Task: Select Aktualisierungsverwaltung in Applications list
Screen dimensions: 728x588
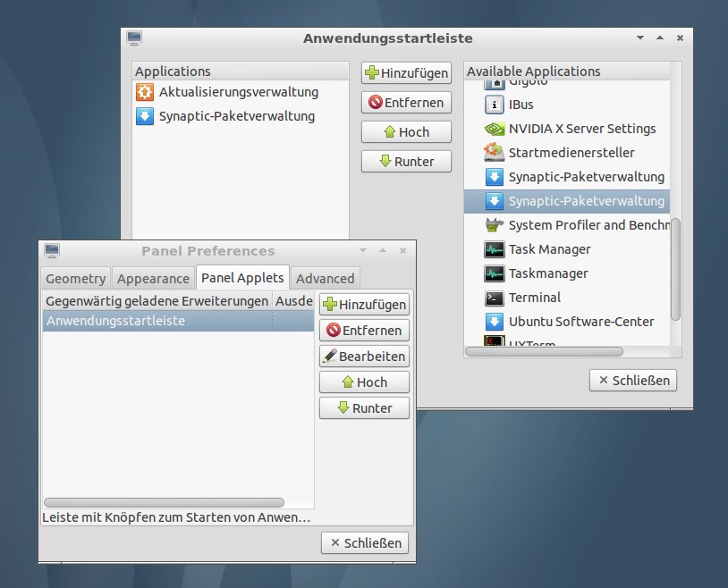Action: [x=240, y=92]
